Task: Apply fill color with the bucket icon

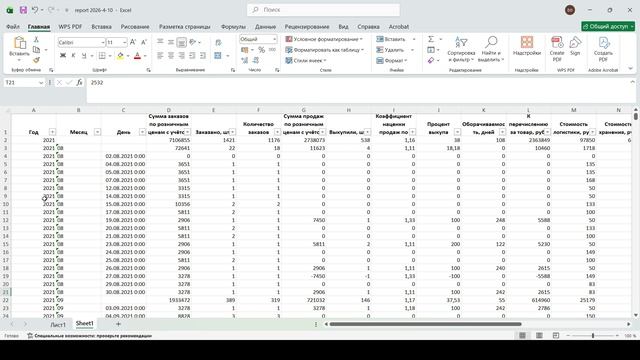Action: coord(120,56)
